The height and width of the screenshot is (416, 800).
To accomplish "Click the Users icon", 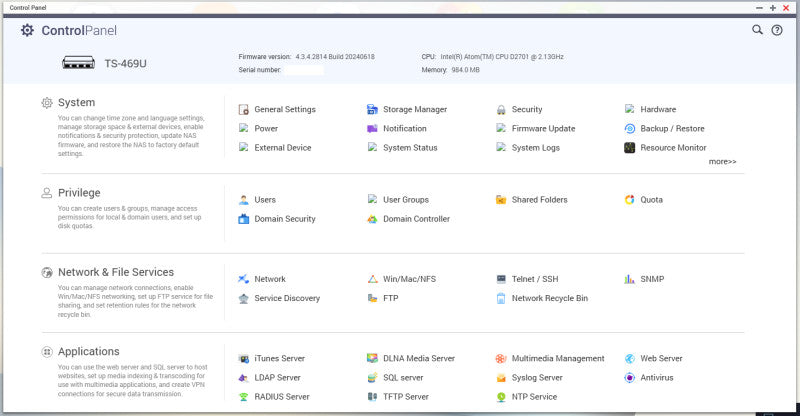I will [243, 200].
